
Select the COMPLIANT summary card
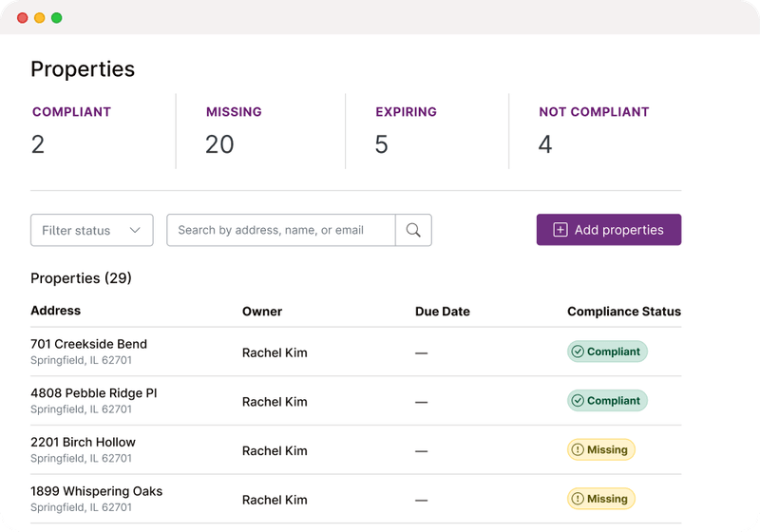click(72, 131)
